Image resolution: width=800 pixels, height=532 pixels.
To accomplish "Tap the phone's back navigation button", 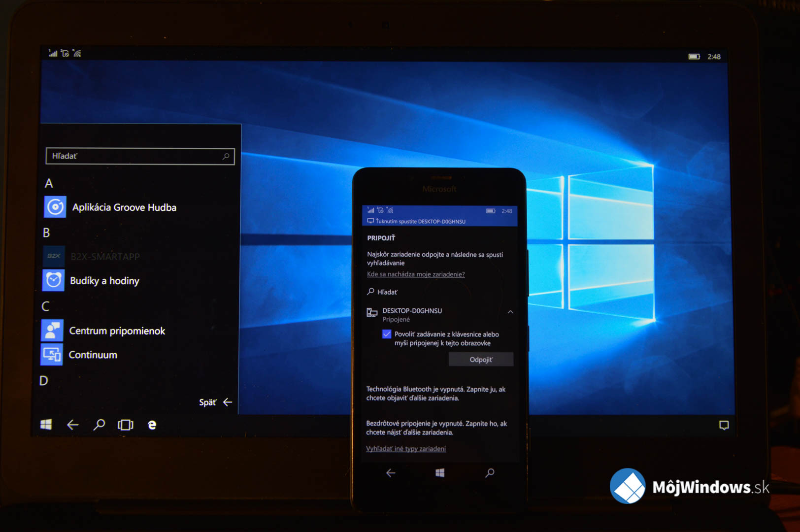I will 391,473.
